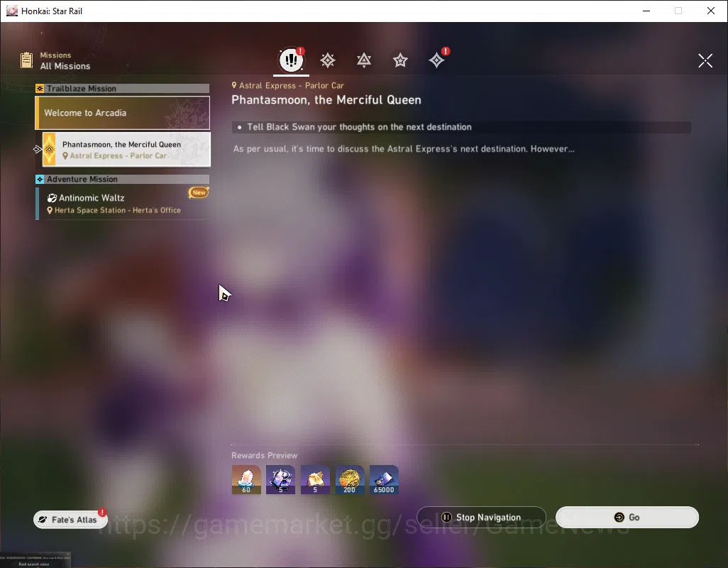
Task: Select Phantasmoon, the Merciful Queen mission entry
Action: click(x=126, y=150)
